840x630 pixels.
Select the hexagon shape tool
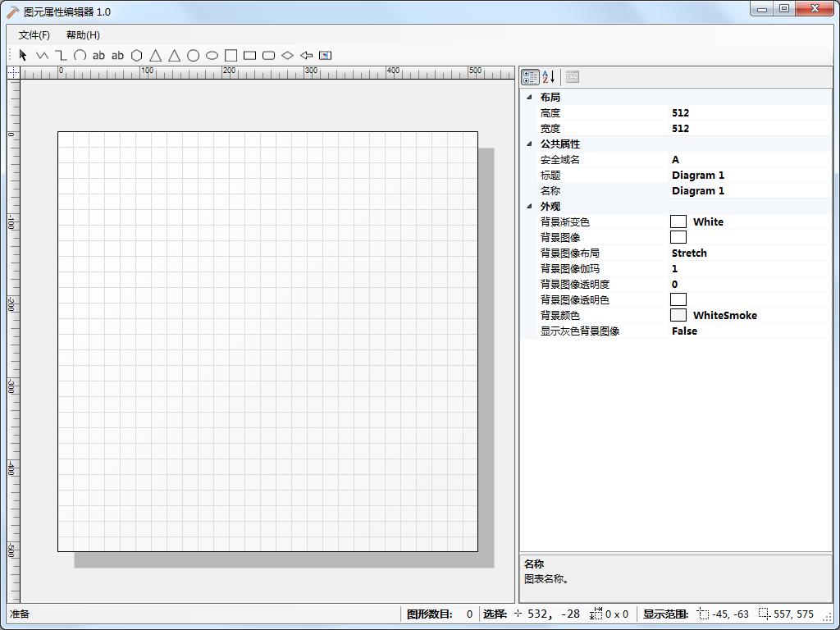point(137,55)
